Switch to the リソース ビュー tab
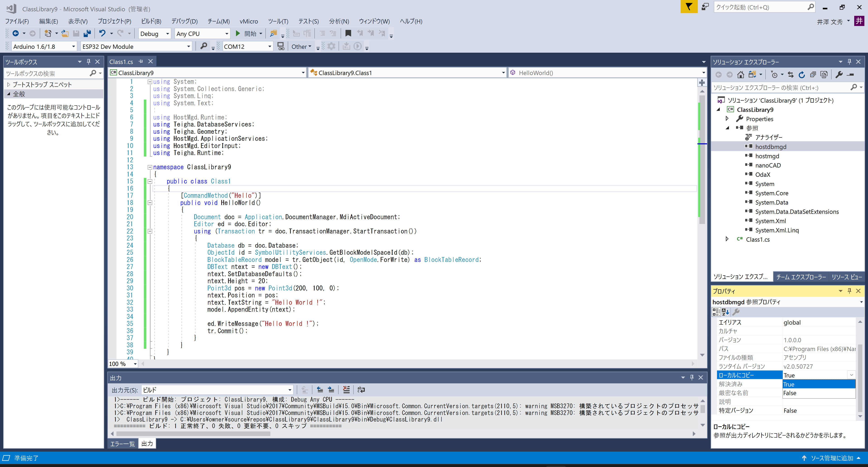The width and height of the screenshot is (868, 467). point(847,277)
